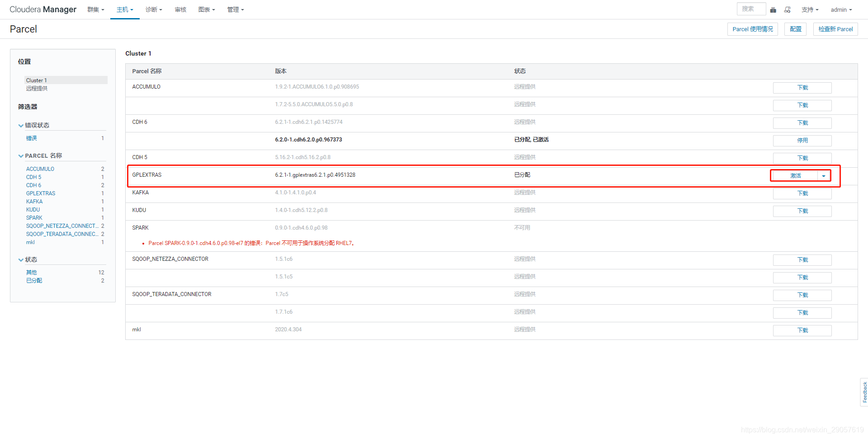868x438 pixels.
Task: Click 检查新 Parcel button
Action: point(835,29)
